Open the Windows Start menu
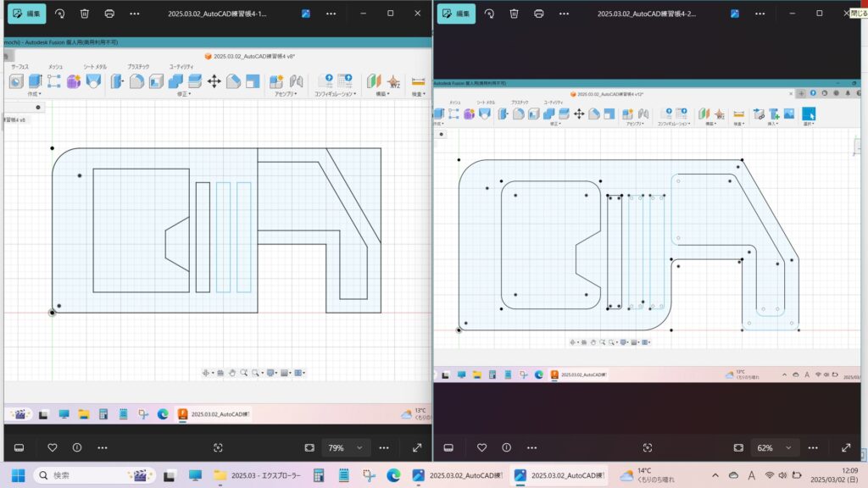Image resolution: width=868 pixels, height=488 pixels. (18, 475)
